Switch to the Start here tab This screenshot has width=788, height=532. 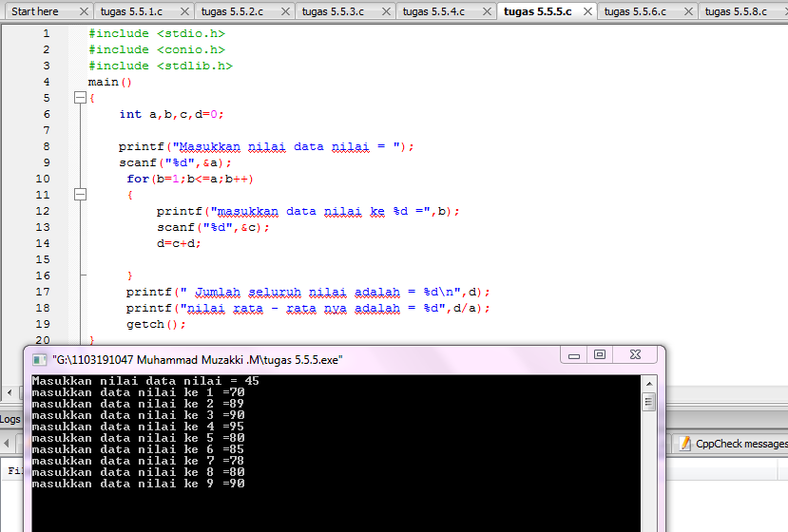pyautogui.click(x=34, y=11)
